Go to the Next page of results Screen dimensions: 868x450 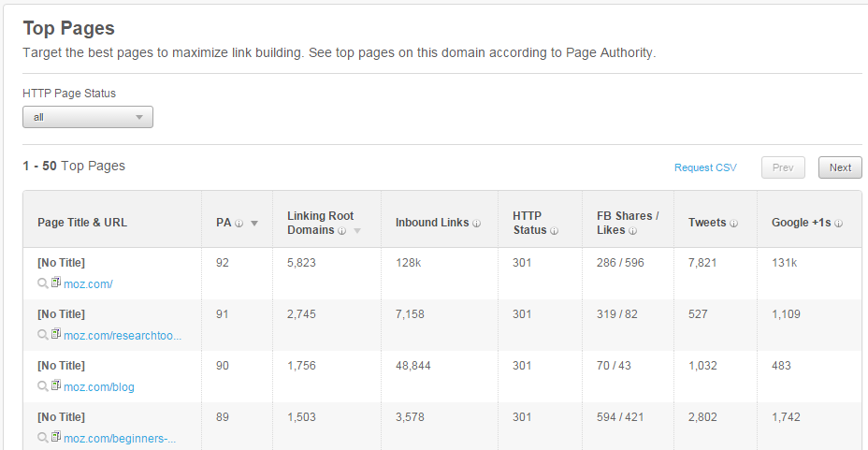click(x=840, y=167)
